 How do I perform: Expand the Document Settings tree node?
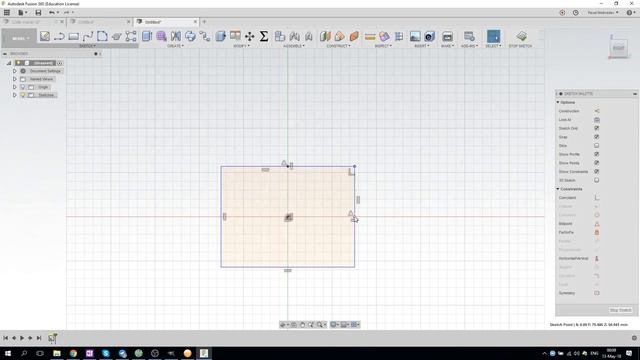click(x=15, y=71)
